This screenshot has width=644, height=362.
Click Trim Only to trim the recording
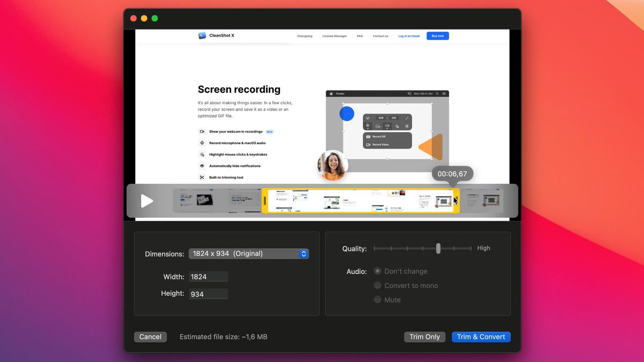(x=425, y=336)
